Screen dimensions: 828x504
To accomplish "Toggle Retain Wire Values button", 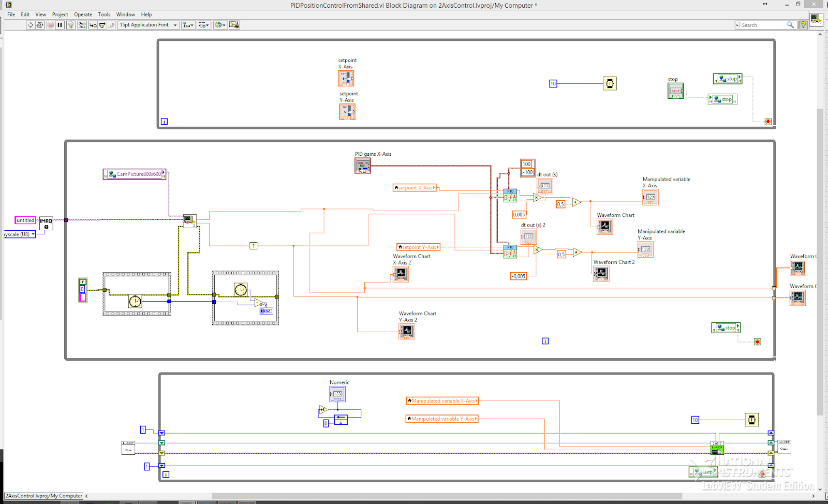I will click(x=82, y=25).
